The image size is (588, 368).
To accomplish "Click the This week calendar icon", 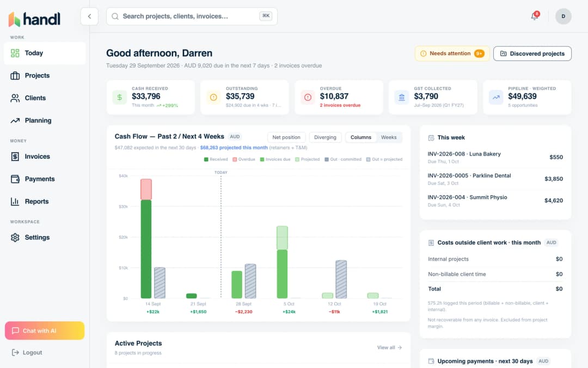I will coord(431,138).
